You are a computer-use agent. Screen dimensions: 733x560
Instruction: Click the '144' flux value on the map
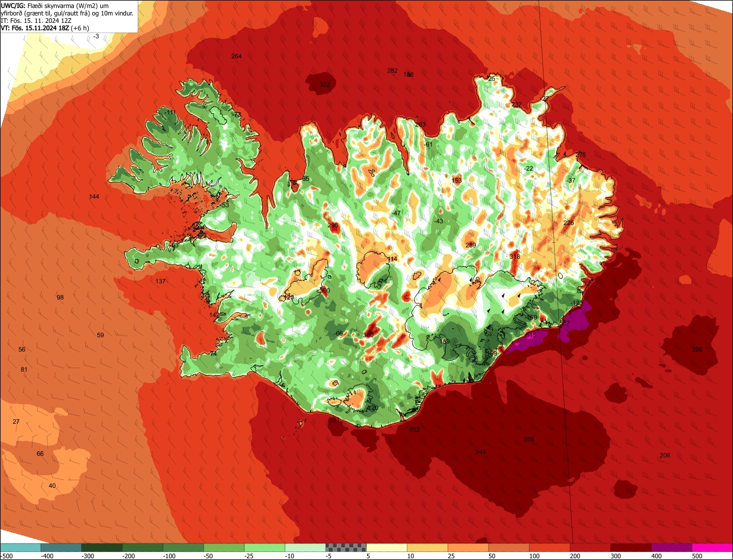click(94, 196)
